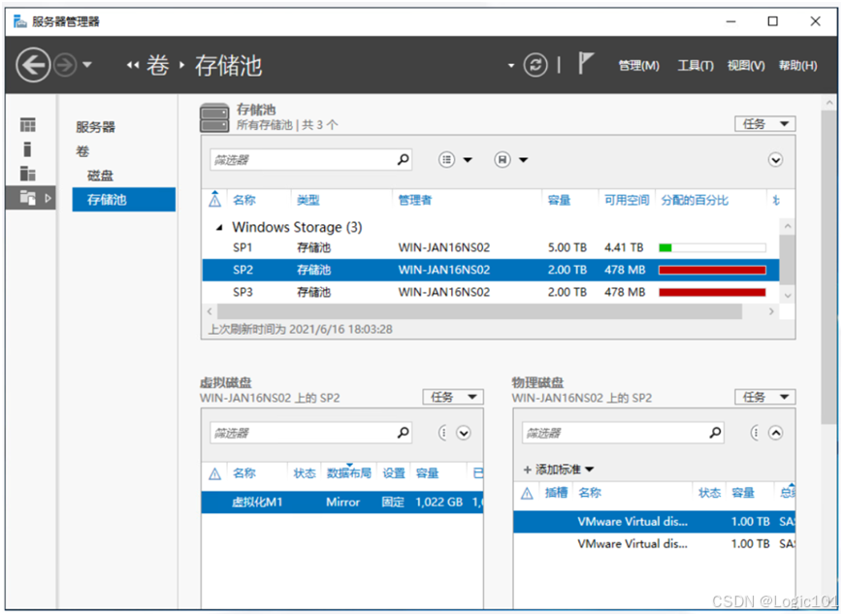Click search magnifier in storage pool filter

[x=404, y=160]
